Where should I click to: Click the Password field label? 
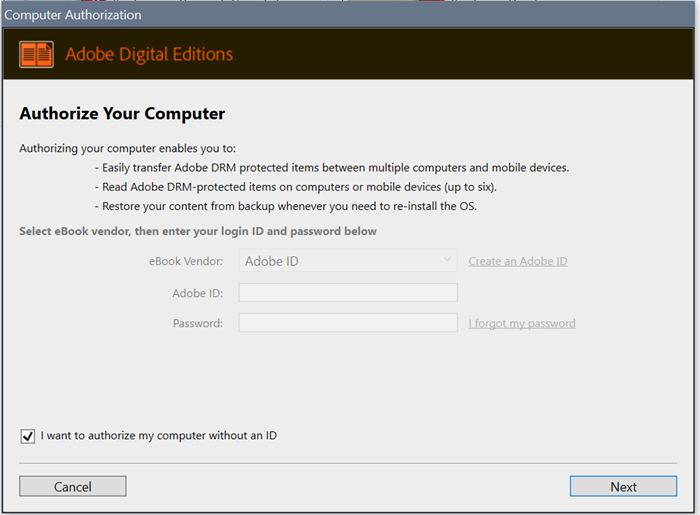click(x=198, y=323)
